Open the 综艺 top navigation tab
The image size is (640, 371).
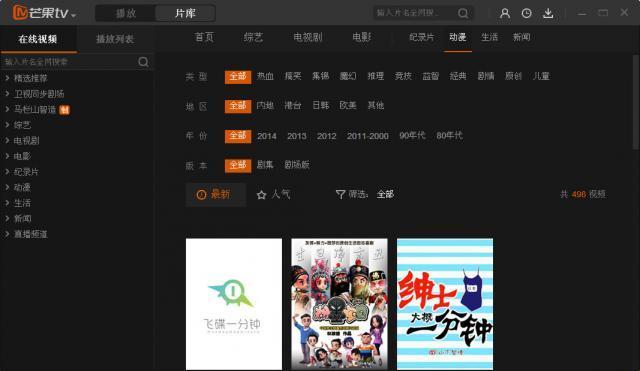click(x=253, y=38)
